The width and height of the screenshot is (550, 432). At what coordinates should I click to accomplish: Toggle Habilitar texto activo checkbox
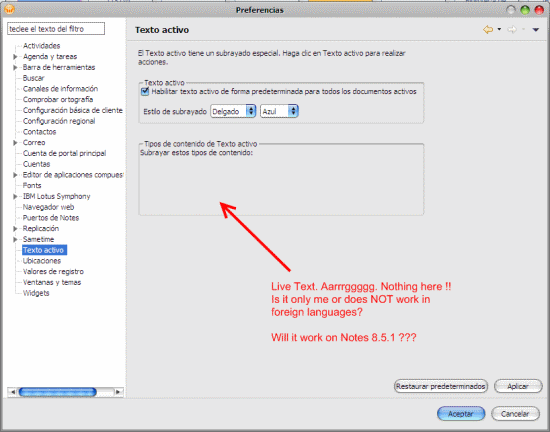(x=145, y=92)
